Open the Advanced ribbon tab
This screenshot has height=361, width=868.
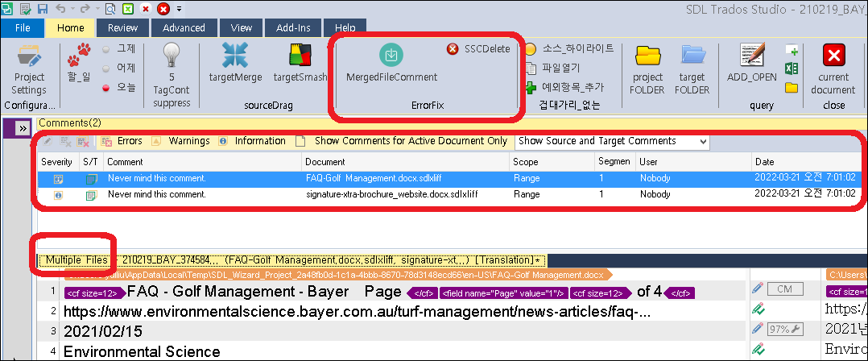click(184, 27)
